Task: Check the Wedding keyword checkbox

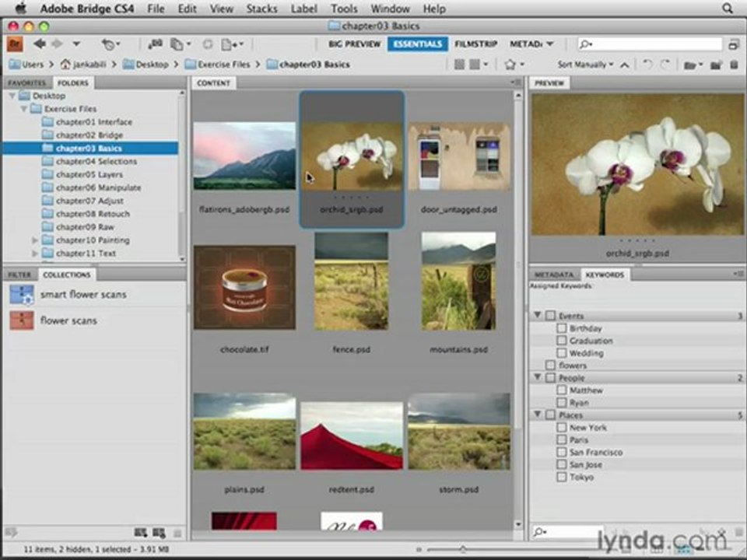Action: pos(562,353)
